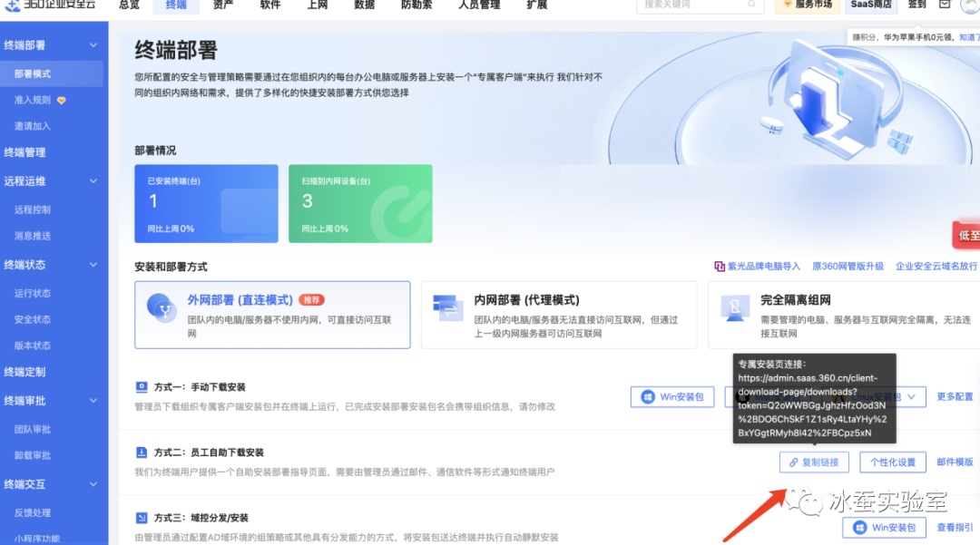Dismiss the points tip with 知道了

969,37
